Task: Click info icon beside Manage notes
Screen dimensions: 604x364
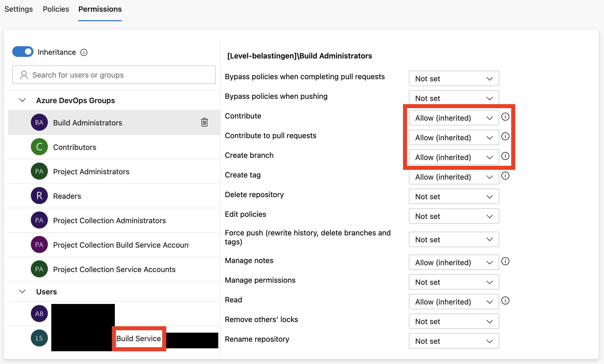Action: (505, 261)
